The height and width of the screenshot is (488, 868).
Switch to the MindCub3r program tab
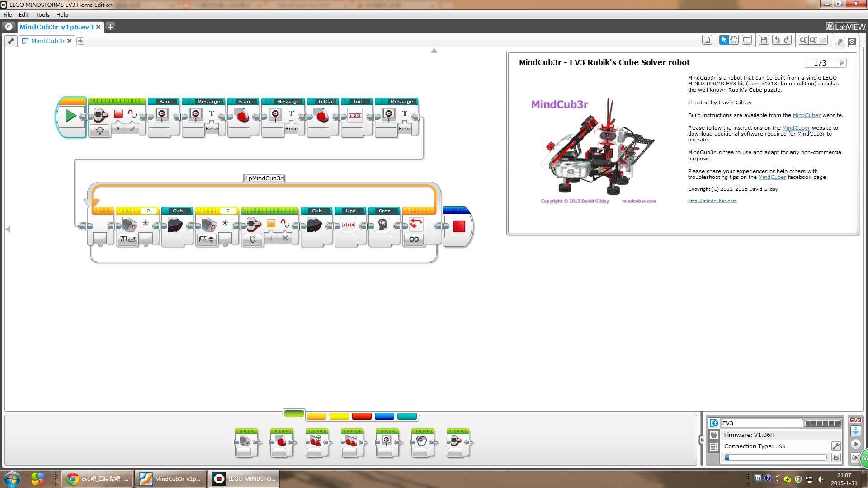48,41
